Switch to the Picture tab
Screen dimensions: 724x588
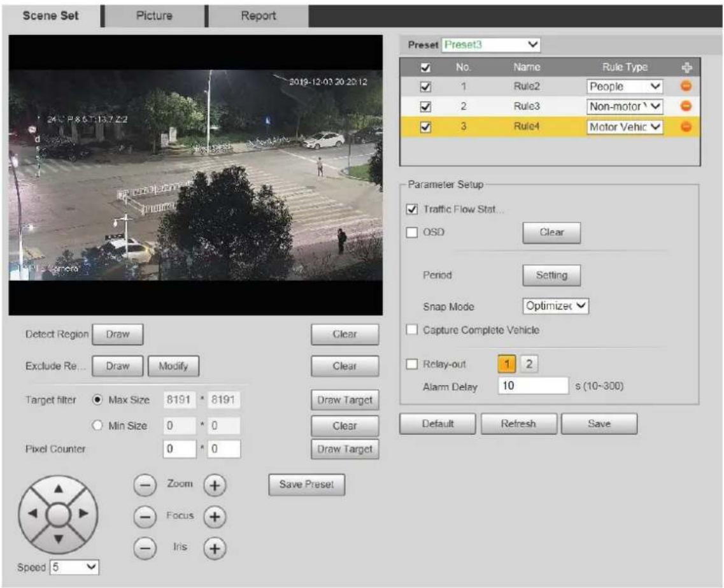tap(154, 16)
